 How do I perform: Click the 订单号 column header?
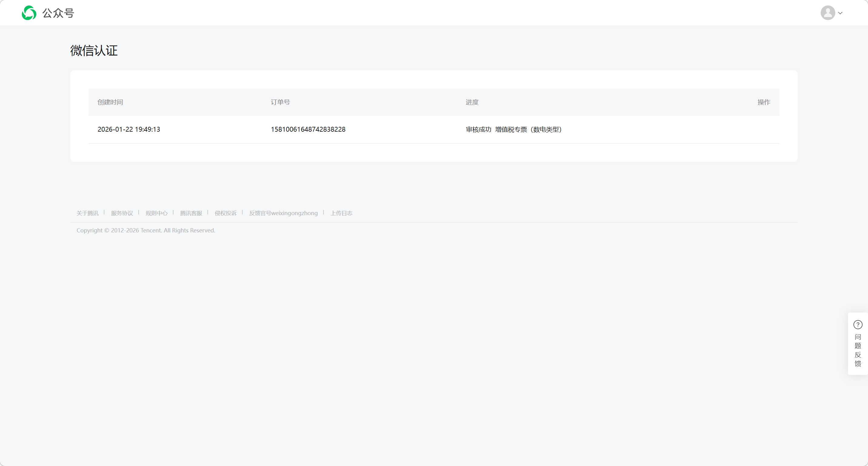pos(280,102)
